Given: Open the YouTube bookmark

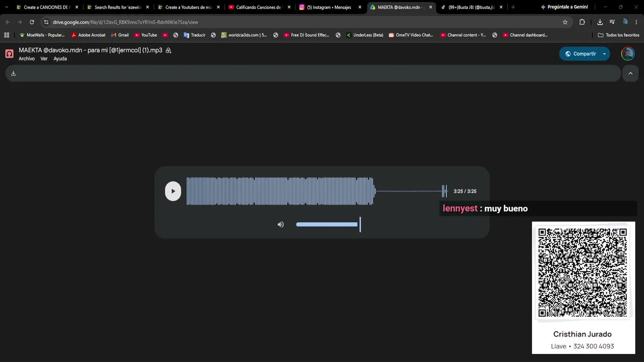Looking at the screenshot, I should tap(146, 35).
